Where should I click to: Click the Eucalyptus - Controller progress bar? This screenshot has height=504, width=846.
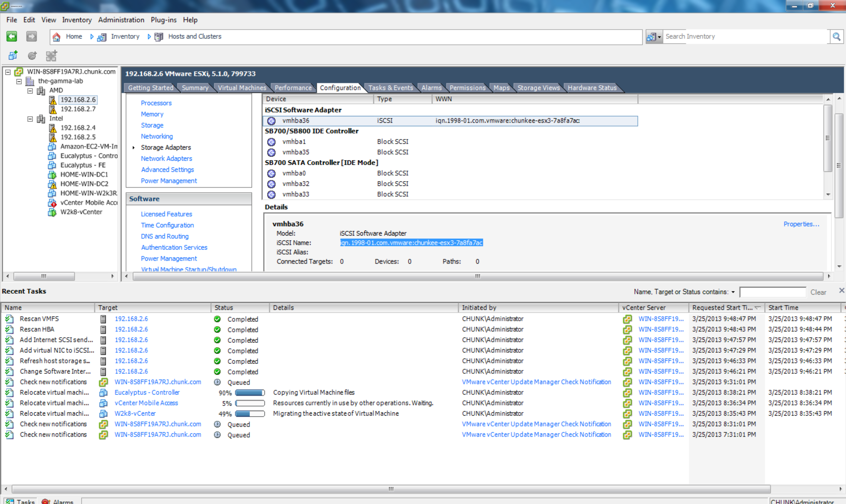tap(250, 393)
